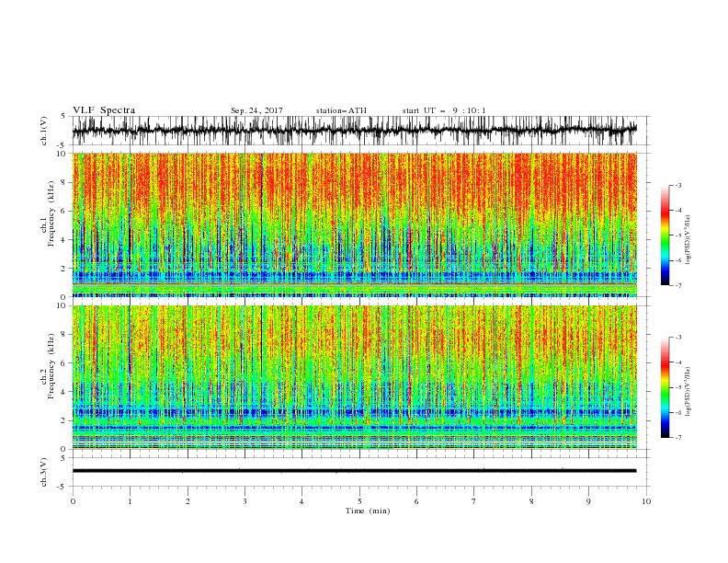Click the ch.1 spectrogram color scale bar
728x563 pixels.
[665, 236]
